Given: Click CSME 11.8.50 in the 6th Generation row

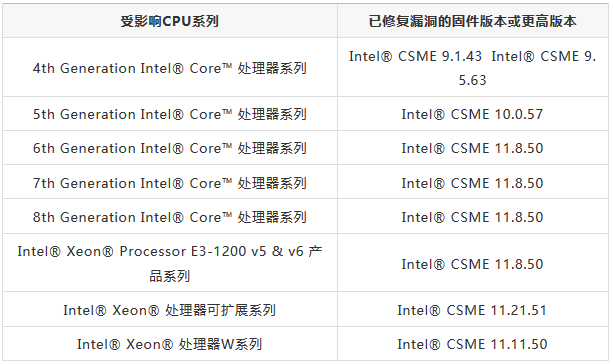Looking at the screenshot, I should click(473, 148).
